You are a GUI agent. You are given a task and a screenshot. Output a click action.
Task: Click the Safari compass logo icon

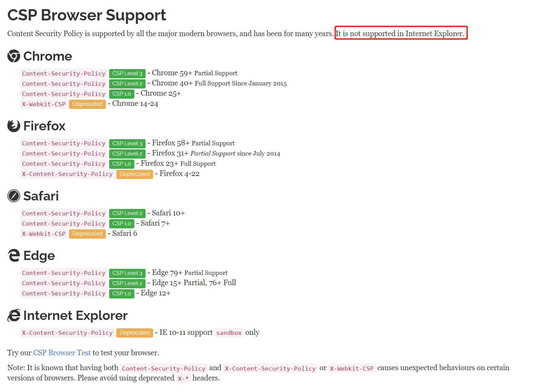pyautogui.click(x=14, y=196)
